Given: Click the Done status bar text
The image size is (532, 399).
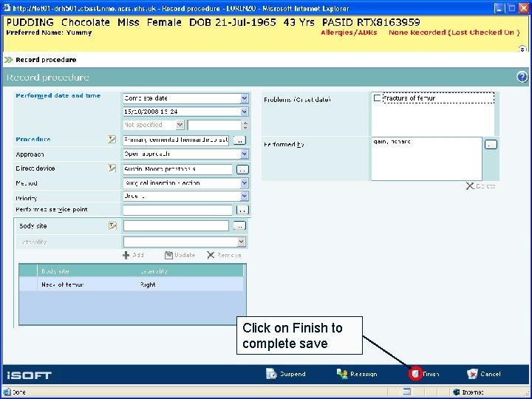Looking at the screenshot, I should pos(19,392).
